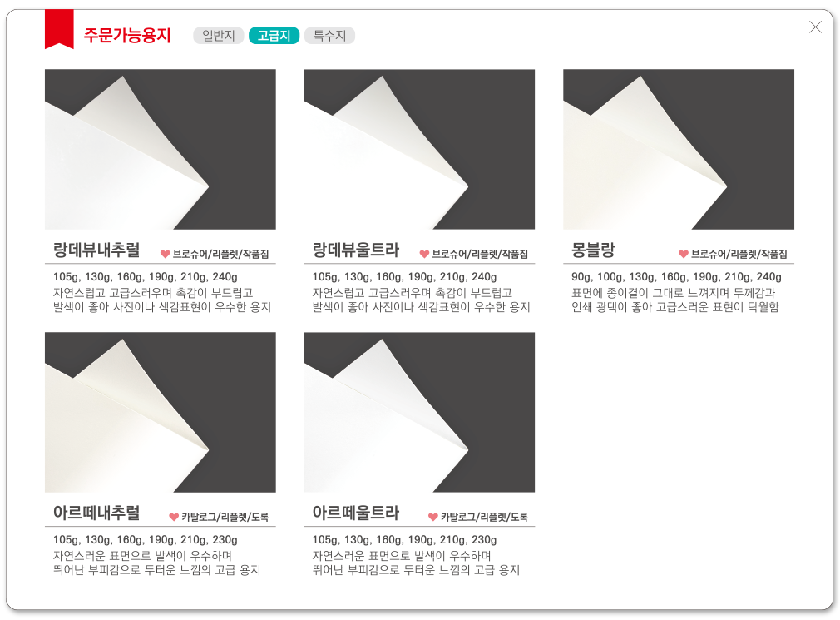
Task: Click 브로슈어/리플렛/작품집 tag of 랑데뷰울트라
Action: coord(480,254)
